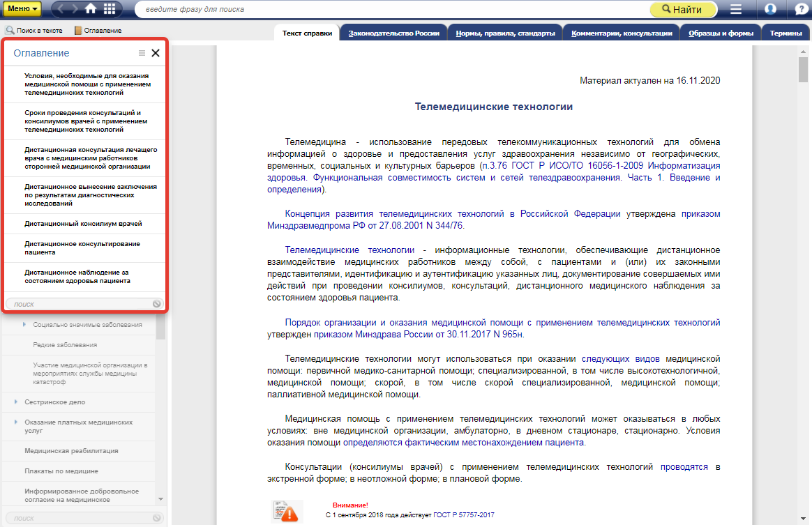The width and height of the screenshot is (812, 527).
Task: Click the list options icon in Оглавление header
Action: click(x=142, y=53)
